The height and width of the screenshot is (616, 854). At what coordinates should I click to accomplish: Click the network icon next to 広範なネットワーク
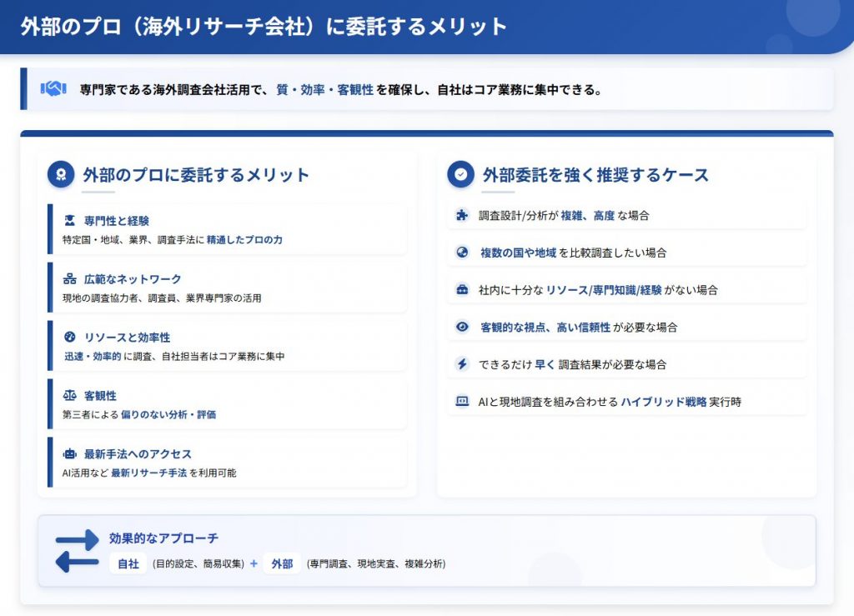70,279
